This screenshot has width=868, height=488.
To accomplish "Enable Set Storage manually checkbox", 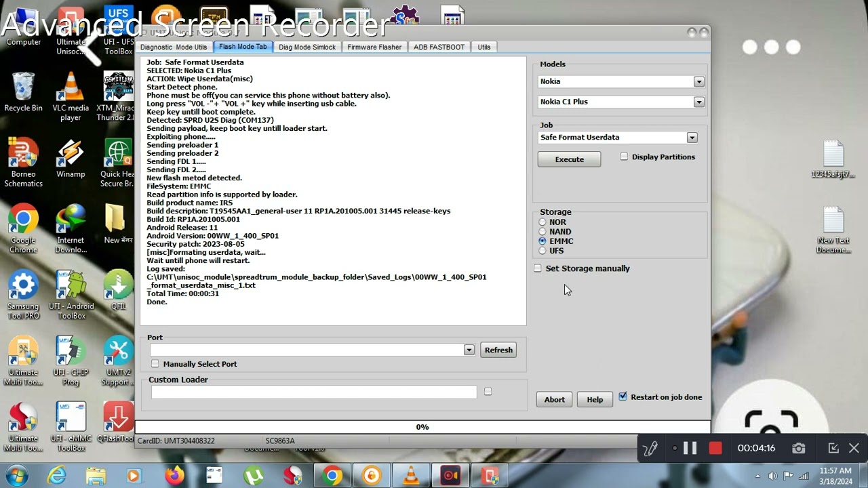I will pyautogui.click(x=538, y=268).
